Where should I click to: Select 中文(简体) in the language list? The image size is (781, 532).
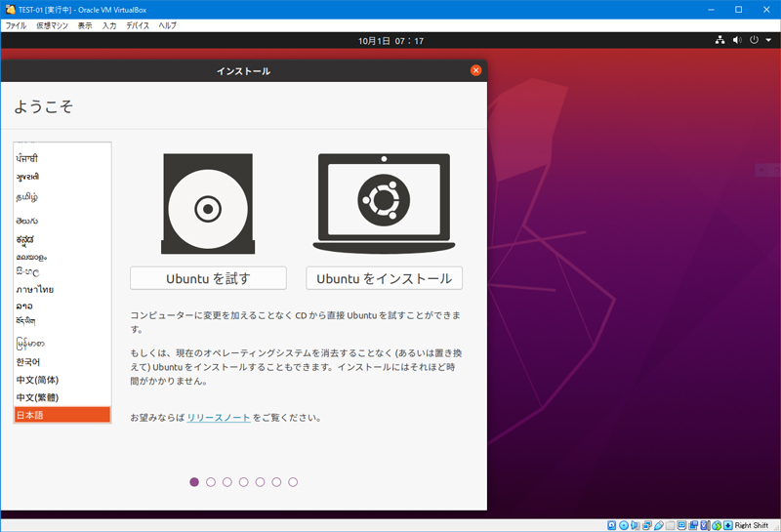click(x=62, y=380)
